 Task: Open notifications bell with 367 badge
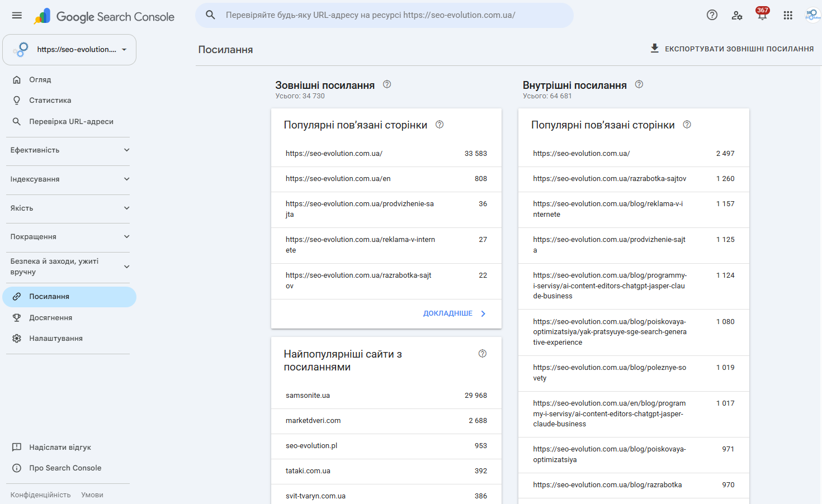pyautogui.click(x=762, y=14)
